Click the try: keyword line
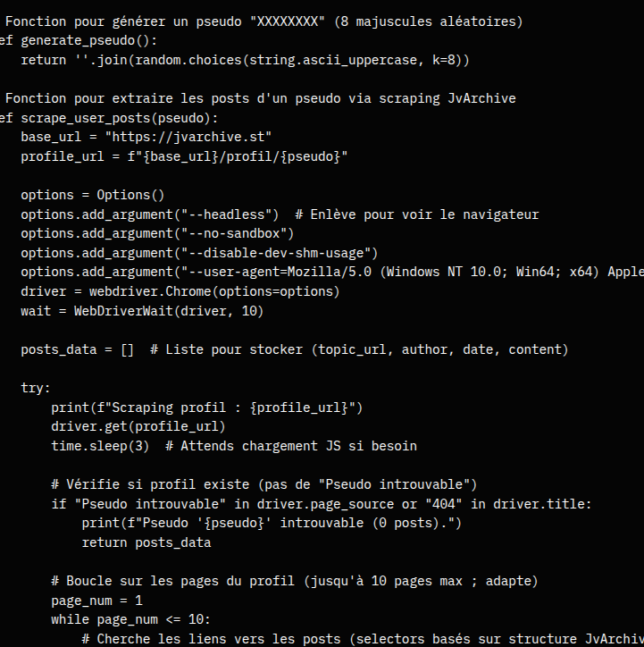The height and width of the screenshot is (647, 644). point(36,388)
